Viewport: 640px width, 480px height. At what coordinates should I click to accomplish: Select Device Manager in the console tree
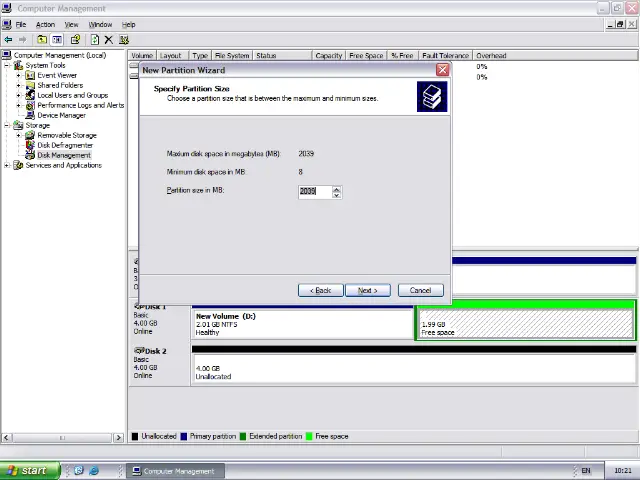[x=61, y=115]
